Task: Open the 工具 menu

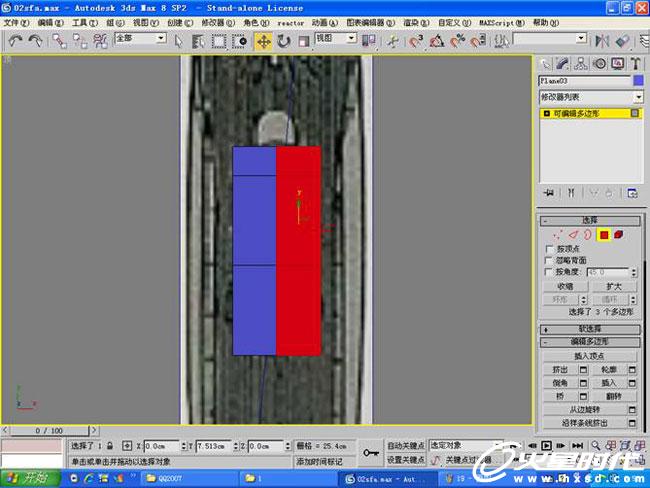Action: point(85,23)
